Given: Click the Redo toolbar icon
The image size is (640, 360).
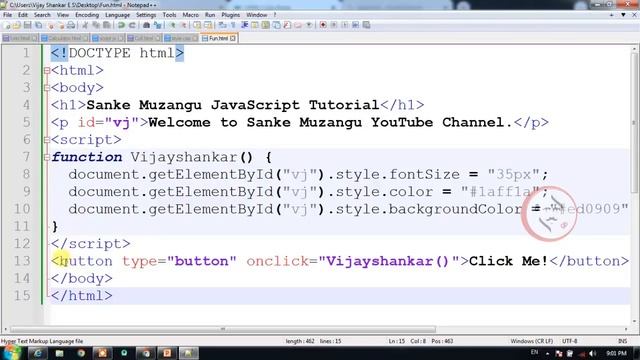Looking at the screenshot, I should pyautogui.click(x=132, y=25).
